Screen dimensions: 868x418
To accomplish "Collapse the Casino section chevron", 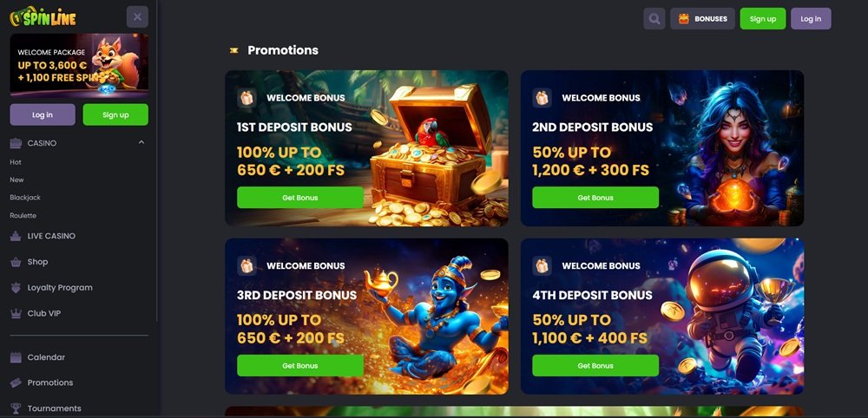I will (141, 142).
